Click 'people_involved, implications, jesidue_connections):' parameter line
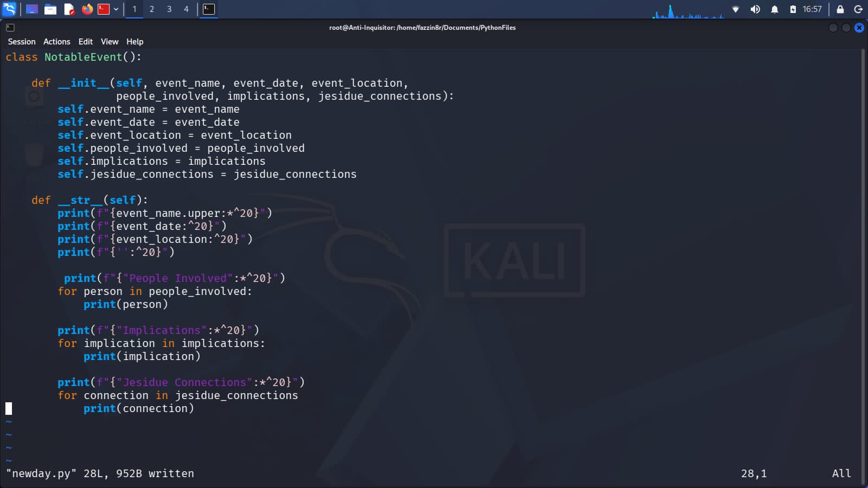Image resolution: width=868 pixels, height=488 pixels. click(285, 96)
